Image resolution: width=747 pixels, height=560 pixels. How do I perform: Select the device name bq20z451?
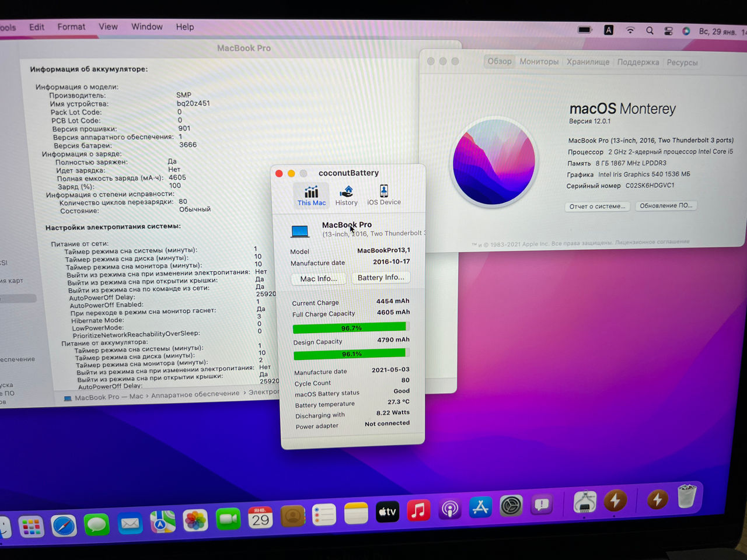point(193,103)
